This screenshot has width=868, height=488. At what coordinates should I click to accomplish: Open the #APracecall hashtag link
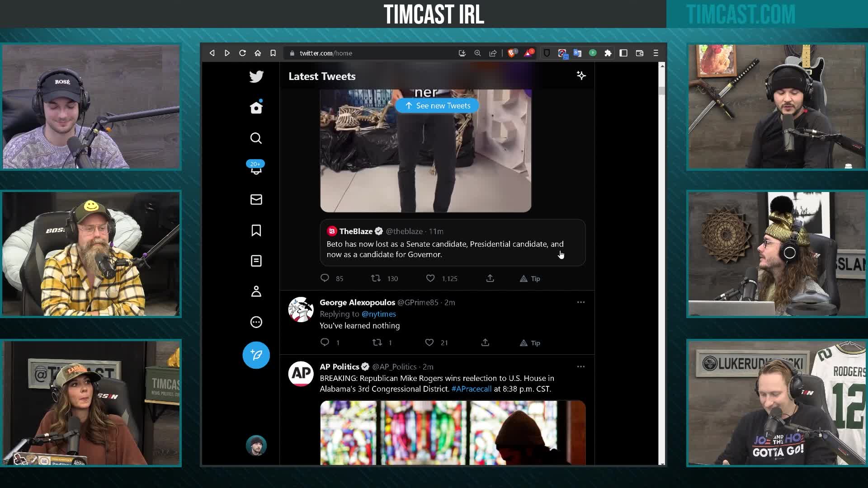pyautogui.click(x=472, y=389)
